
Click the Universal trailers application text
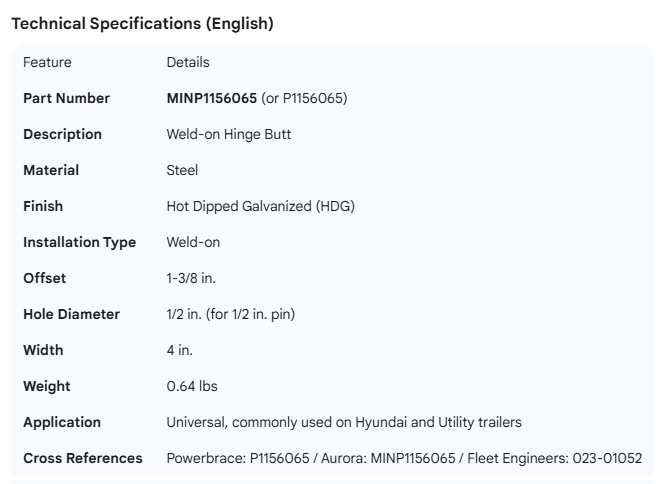tap(344, 422)
